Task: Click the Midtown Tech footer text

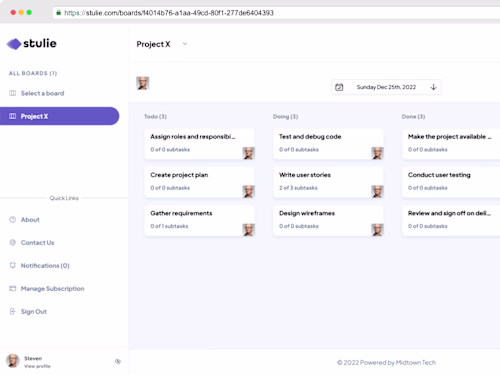Action: pos(416,363)
